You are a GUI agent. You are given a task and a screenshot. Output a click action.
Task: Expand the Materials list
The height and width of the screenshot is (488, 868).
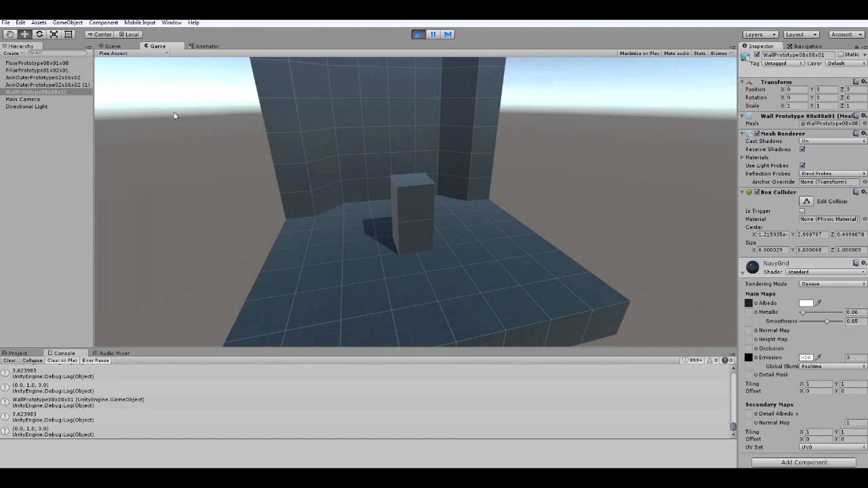tap(742, 157)
